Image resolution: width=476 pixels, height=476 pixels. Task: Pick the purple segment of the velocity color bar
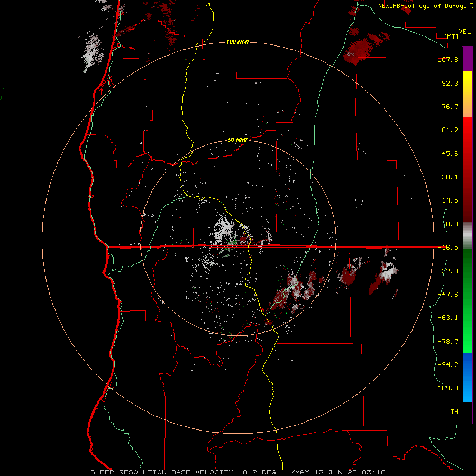coord(467,59)
